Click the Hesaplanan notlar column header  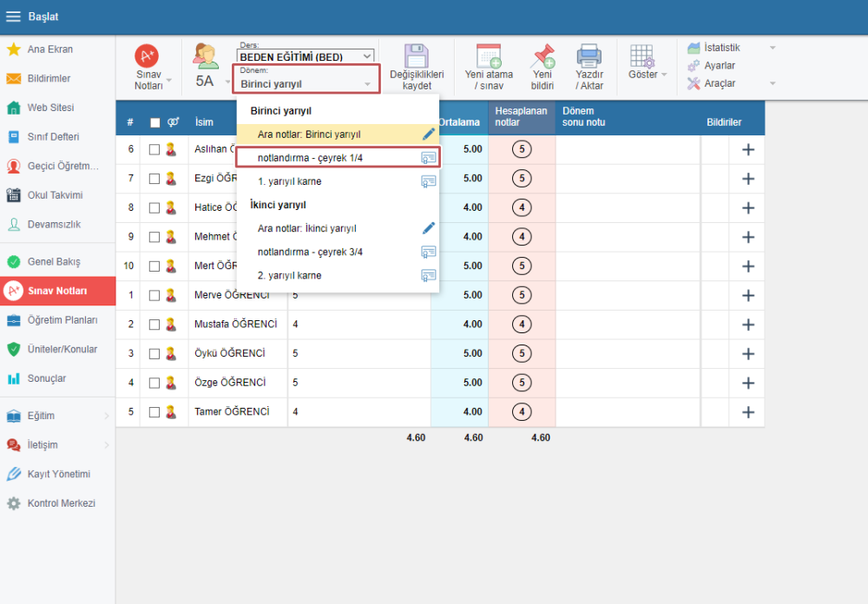click(x=521, y=117)
